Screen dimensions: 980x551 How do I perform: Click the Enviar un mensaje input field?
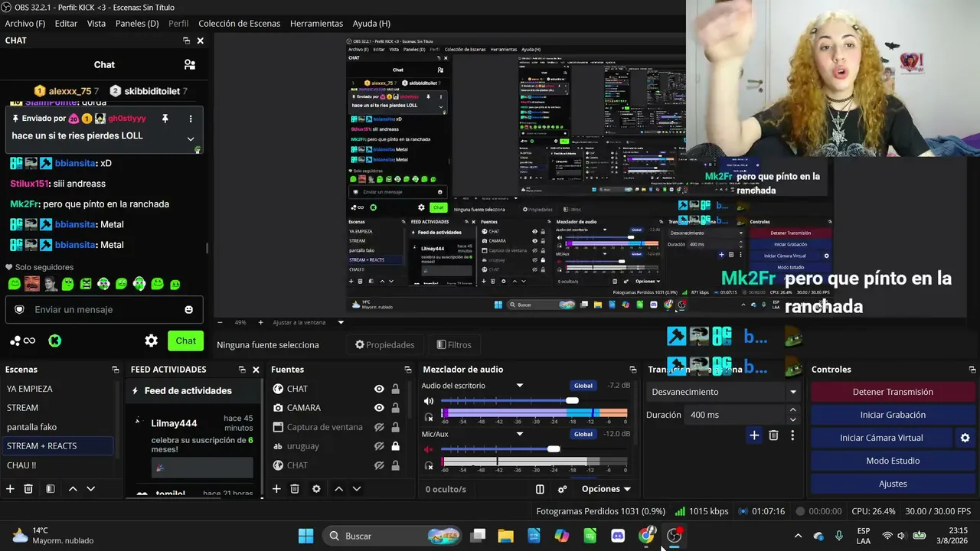tap(104, 309)
